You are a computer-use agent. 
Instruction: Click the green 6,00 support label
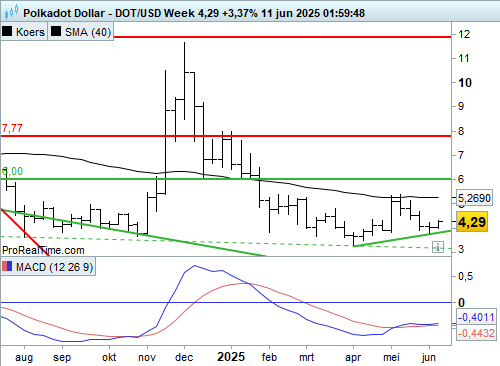pyautogui.click(x=12, y=171)
